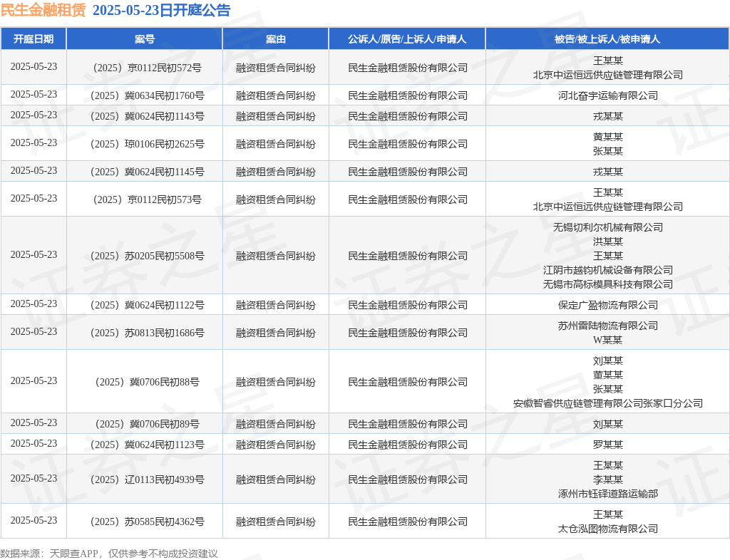
Task: Click the plaintiff in the 冀0634民初1760号 row
Action: [x=408, y=95]
